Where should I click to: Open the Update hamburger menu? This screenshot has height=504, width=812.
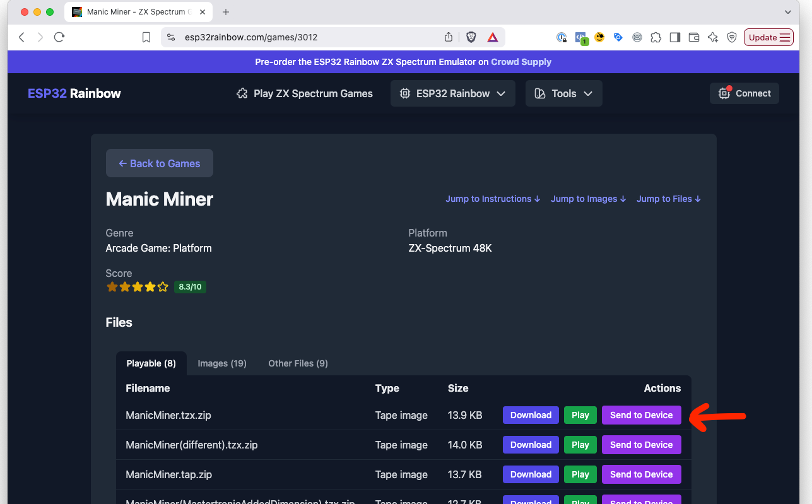[x=769, y=37]
